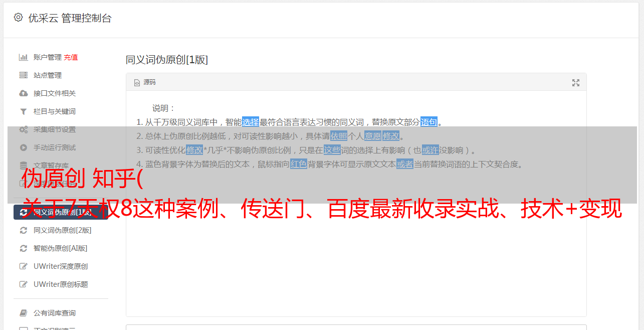644x330 pixels.
Task: Select active 同义词伪原创[1版] menu item
Action: coord(61,212)
